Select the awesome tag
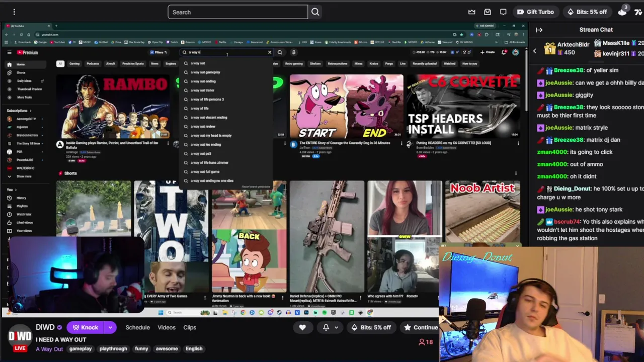This screenshot has height=362, width=644. coord(167,348)
